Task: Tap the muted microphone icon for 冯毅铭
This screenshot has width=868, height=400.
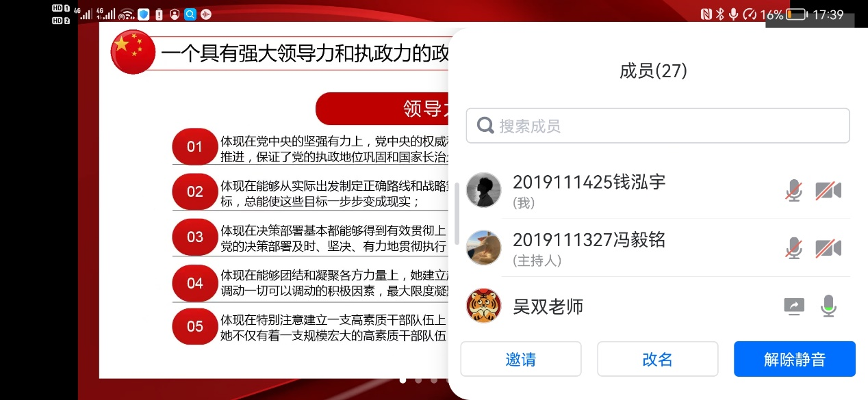Action: coord(794,248)
